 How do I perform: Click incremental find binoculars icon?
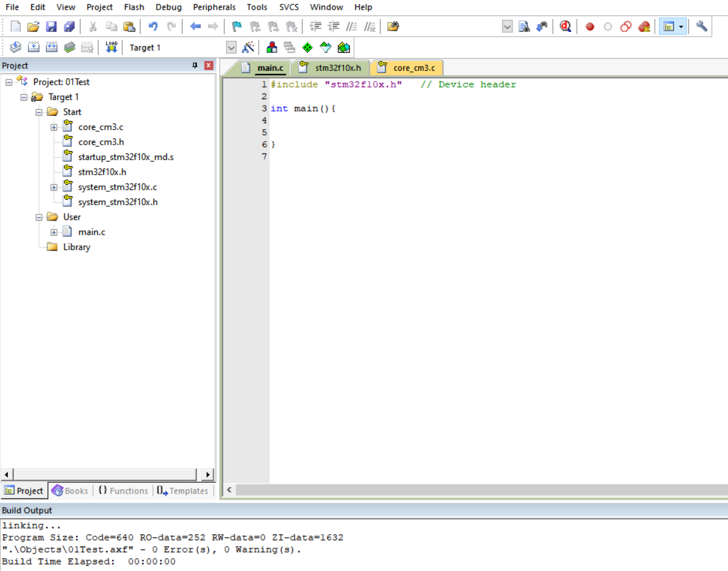tap(542, 26)
